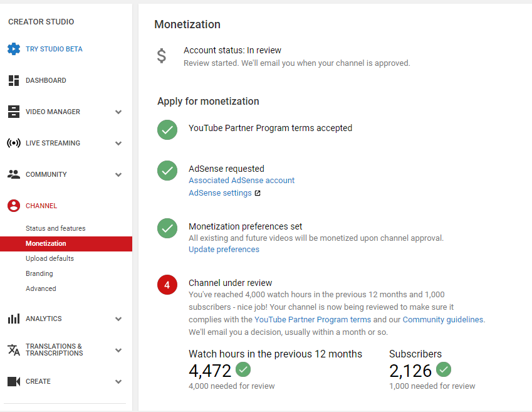This screenshot has height=412, width=532.
Task: Click the green check for AdSense requested
Action: (x=167, y=171)
